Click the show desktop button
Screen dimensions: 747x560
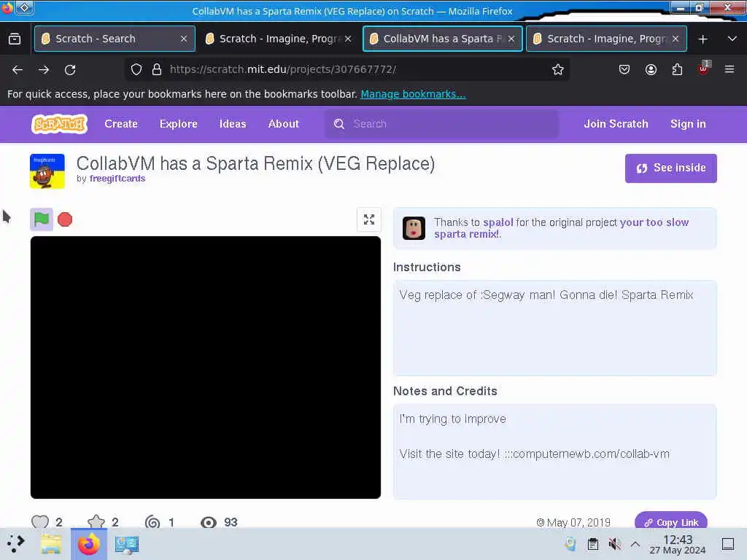(728, 544)
